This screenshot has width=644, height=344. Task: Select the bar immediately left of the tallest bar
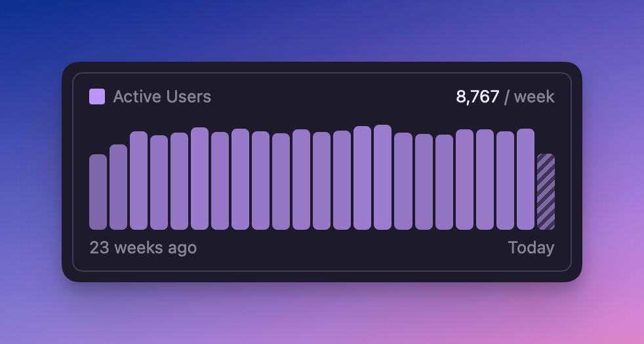[x=362, y=178]
